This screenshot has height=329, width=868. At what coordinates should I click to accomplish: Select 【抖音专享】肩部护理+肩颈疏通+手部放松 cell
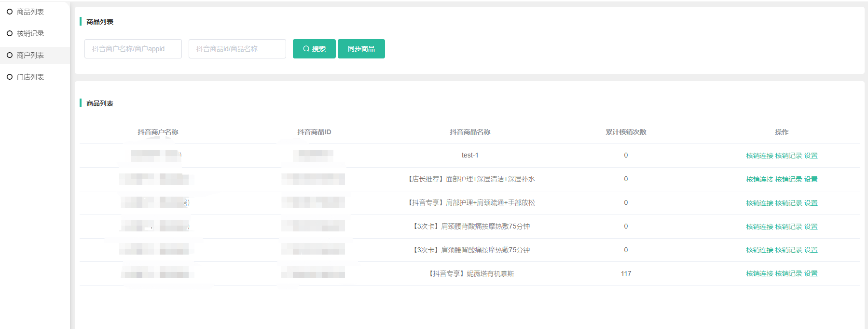pos(470,202)
